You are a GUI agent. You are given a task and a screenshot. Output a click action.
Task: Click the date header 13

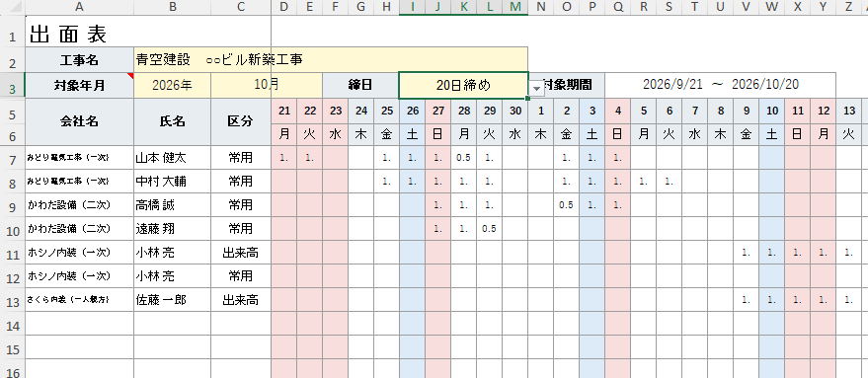[848, 112]
